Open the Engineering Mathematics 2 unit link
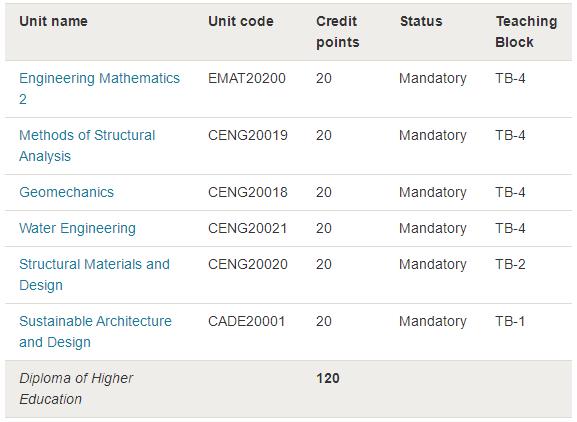The image size is (577, 422). pyautogui.click(x=99, y=89)
